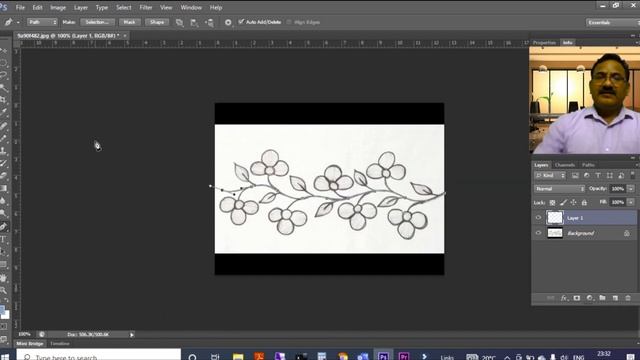Click the Shape button
This screenshot has height=360, width=640.
click(x=157, y=22)
